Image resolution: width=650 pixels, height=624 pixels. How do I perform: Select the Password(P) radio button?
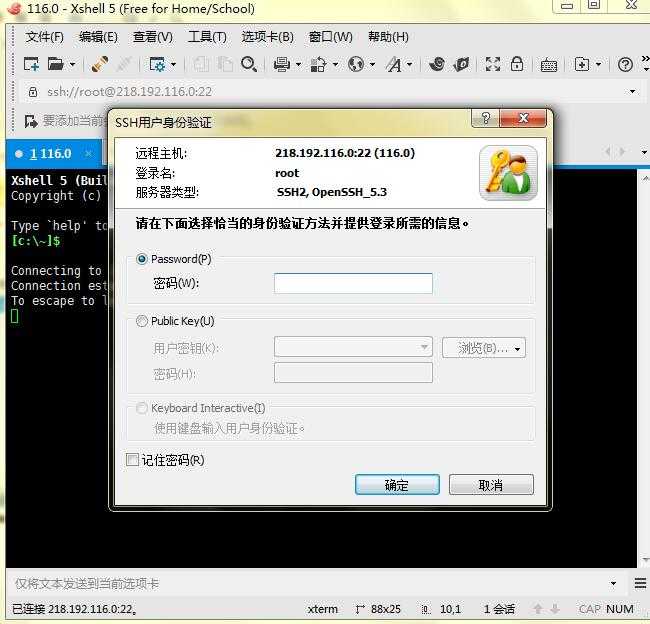(142, 259)
